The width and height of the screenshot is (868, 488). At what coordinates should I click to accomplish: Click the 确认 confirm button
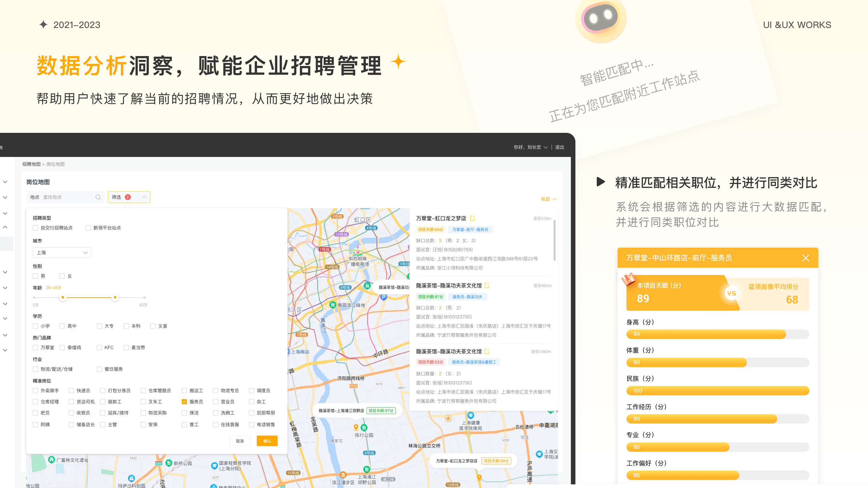267,441
